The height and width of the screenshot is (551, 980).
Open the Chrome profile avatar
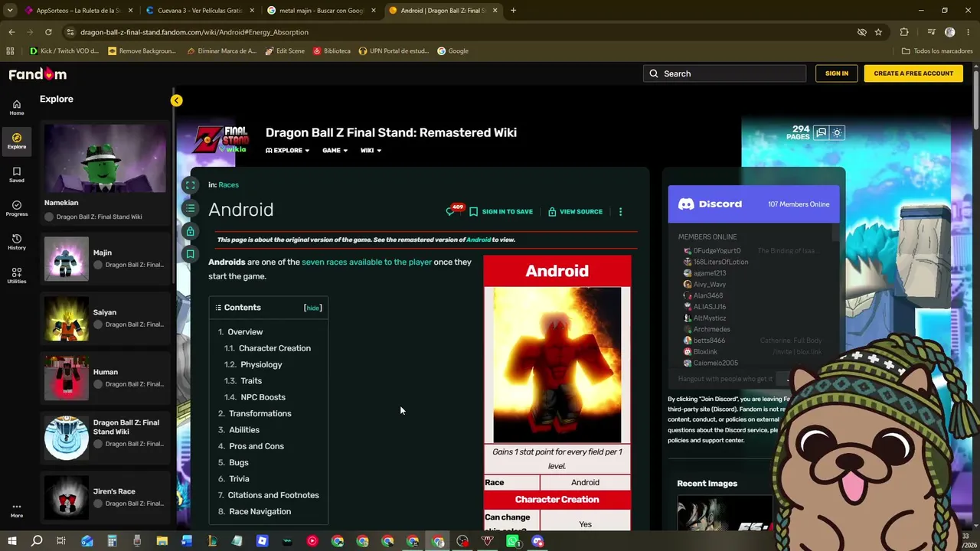click(949, 32)
